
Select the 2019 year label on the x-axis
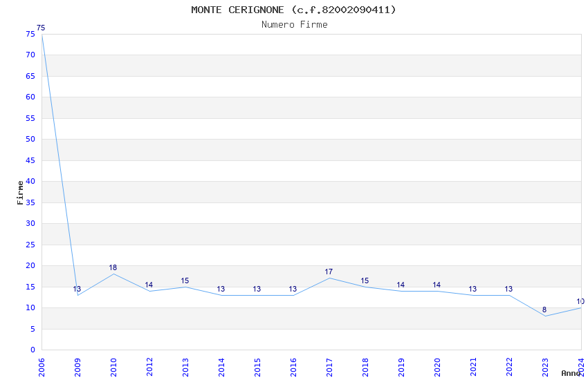coord(402,368)
